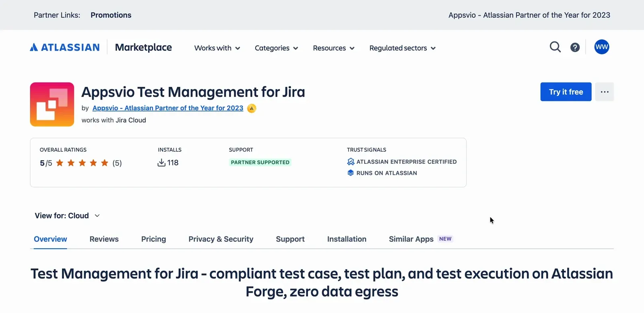644x313 pixels.
Task: Open the Similar Apps tab
Action: coord(411,239)
